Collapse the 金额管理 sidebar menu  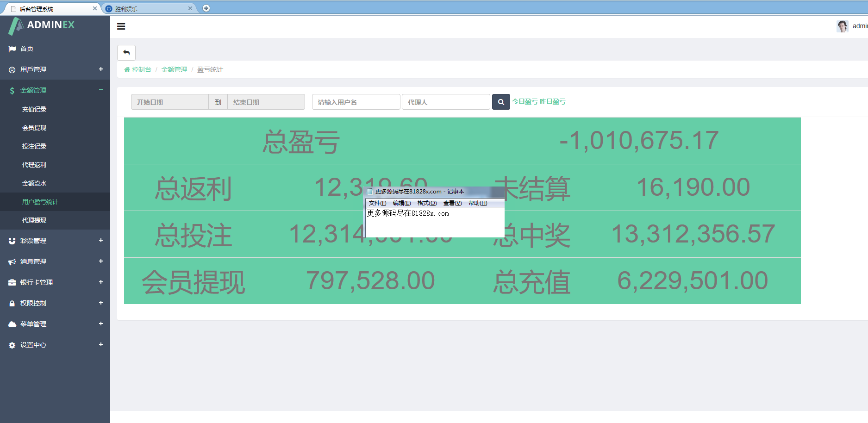100,90
